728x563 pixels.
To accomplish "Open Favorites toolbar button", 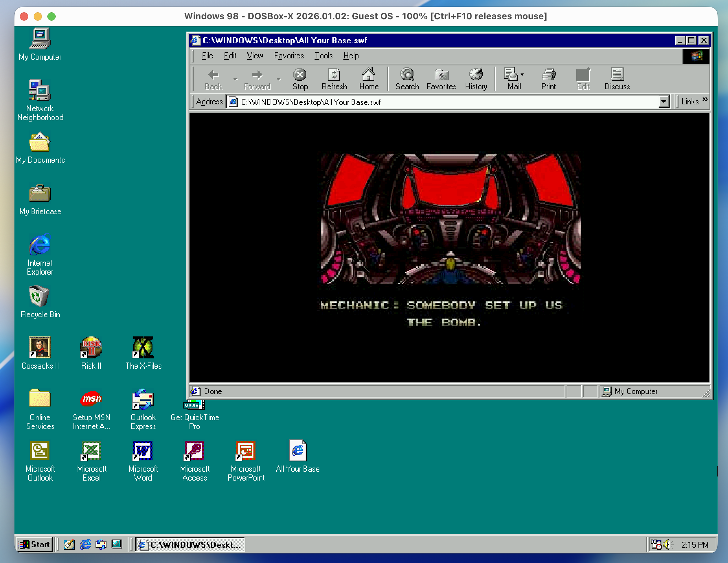I will 441,79.
